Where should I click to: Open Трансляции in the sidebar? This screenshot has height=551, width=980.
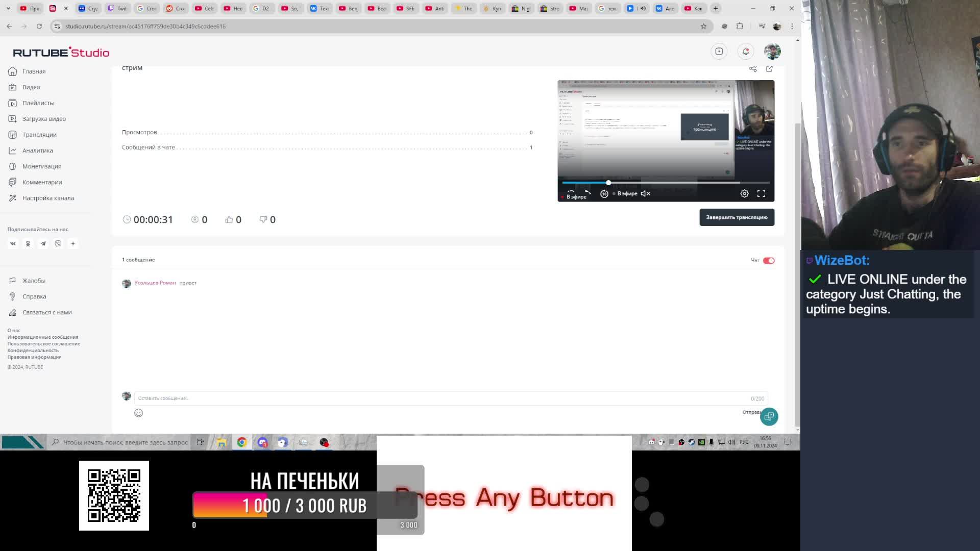click(x=39, y=135)
